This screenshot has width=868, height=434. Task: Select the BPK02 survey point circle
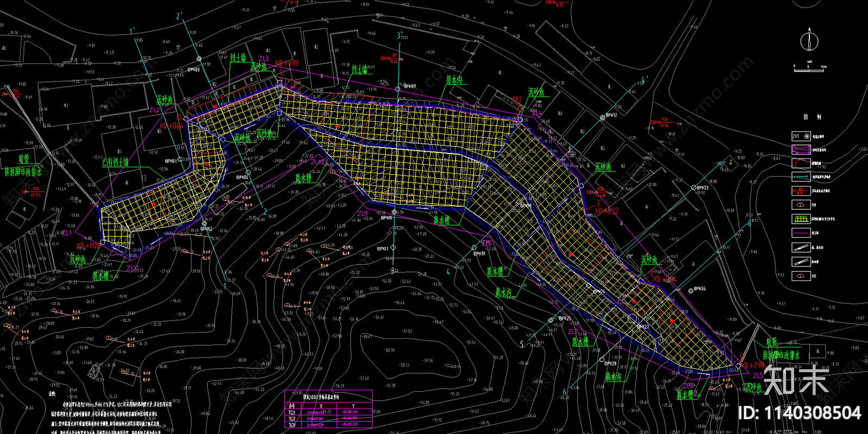coord(205,223)
